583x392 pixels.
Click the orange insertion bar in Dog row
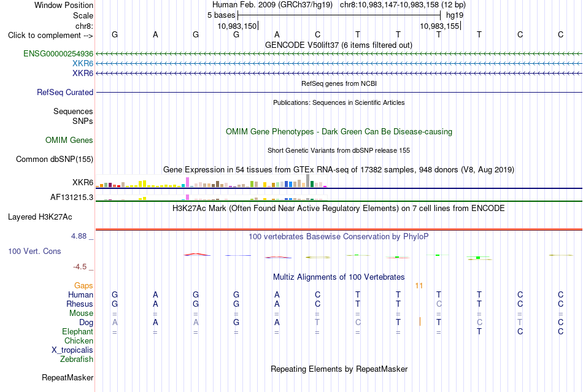(420, 322)
